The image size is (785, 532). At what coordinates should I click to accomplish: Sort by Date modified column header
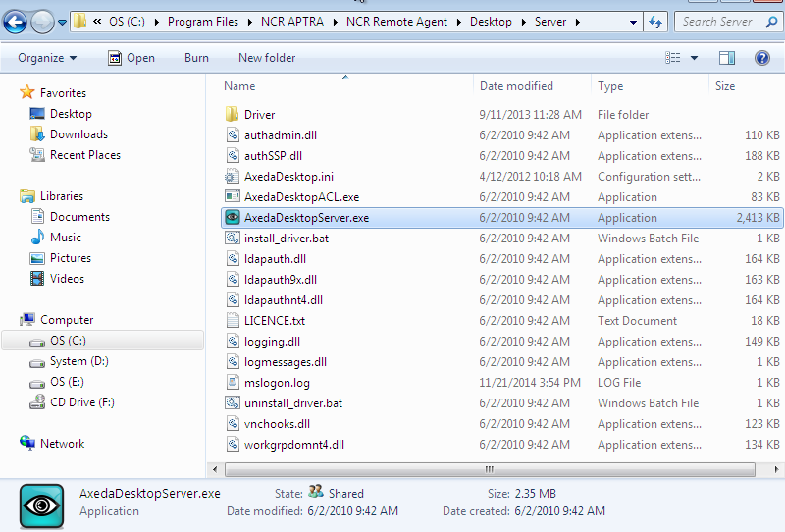516,86
